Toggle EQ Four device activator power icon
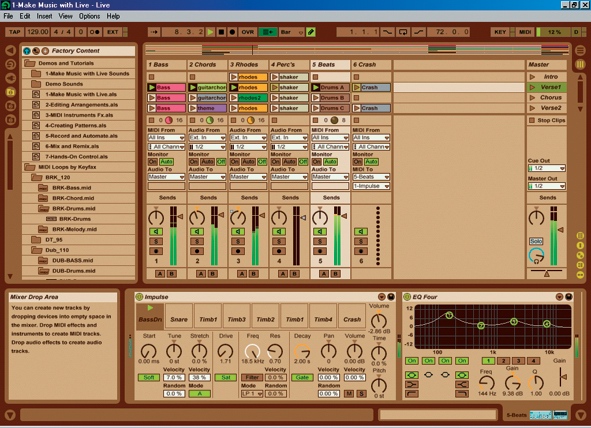The height and width of the screenshot is (428, 591). [x=407, y=297]
